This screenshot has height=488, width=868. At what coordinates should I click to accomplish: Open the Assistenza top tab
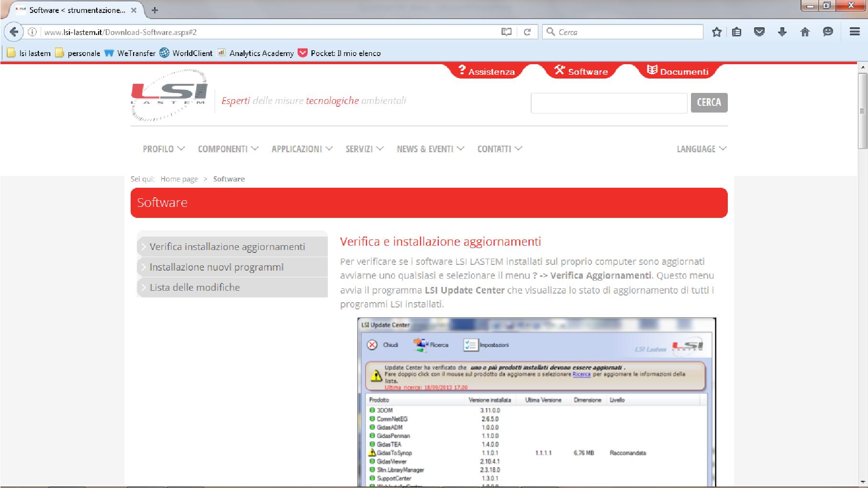(x=486, y=71)
